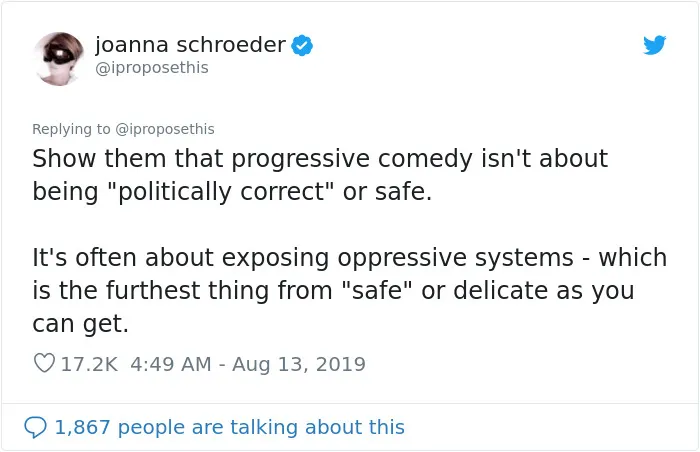Open the 4:49 AM timestamp link
This screenshot has height=452, width=700.
(171, 364)
